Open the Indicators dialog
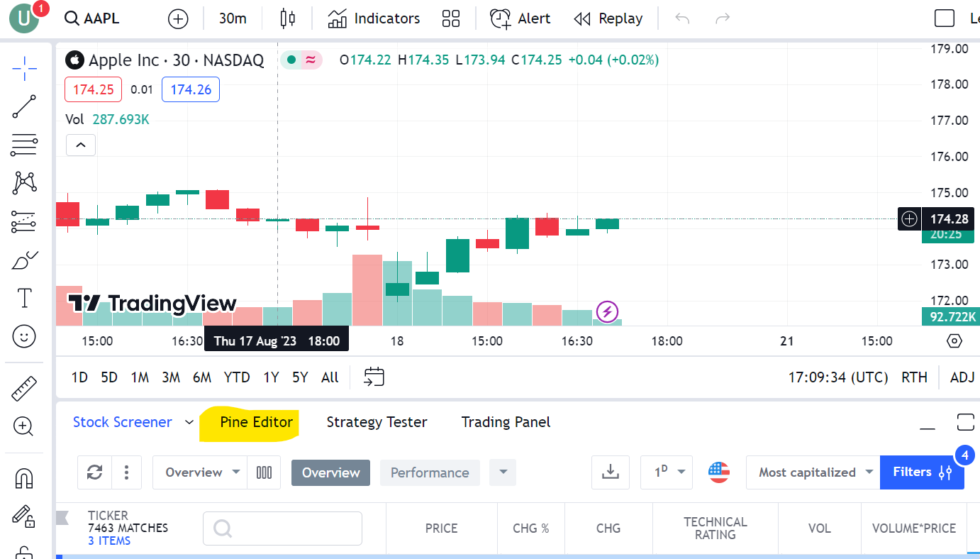Viewport: 980px width, 559px height. pos(374,18)
